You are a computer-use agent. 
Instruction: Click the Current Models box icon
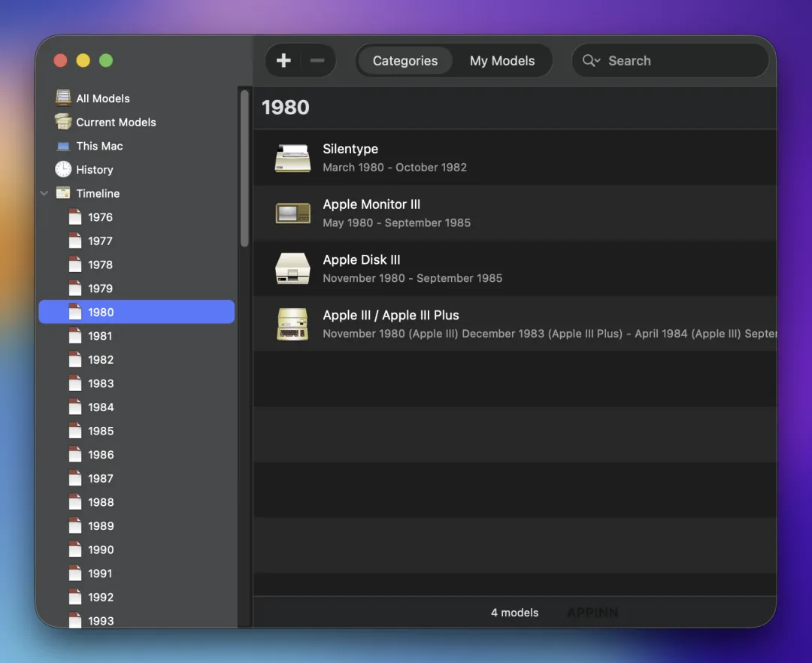click(x=63, y=122)
